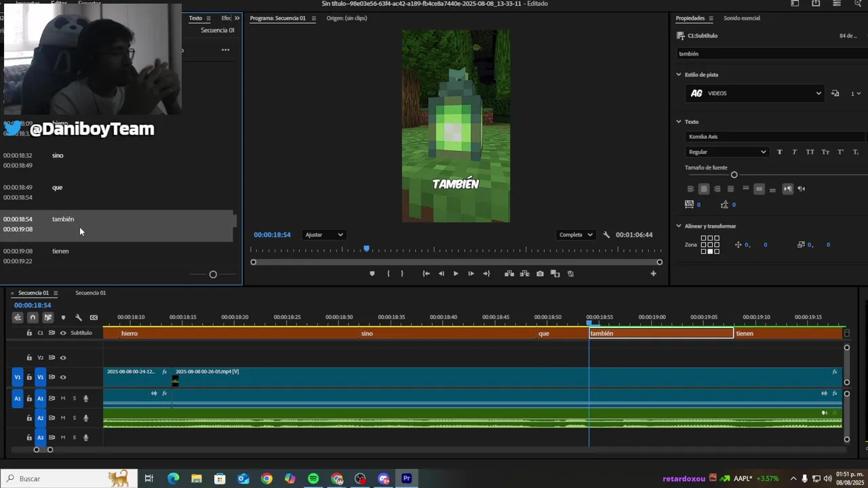Image resolution: width=868 pixels, height=488 pixels.
Task: Step back one frame
Action: coord(441,274)
